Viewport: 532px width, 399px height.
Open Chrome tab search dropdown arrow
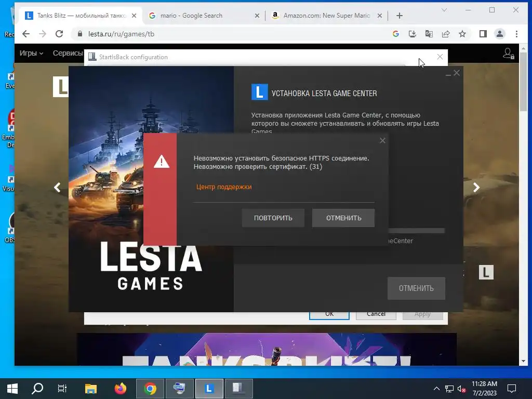(444, 10)
